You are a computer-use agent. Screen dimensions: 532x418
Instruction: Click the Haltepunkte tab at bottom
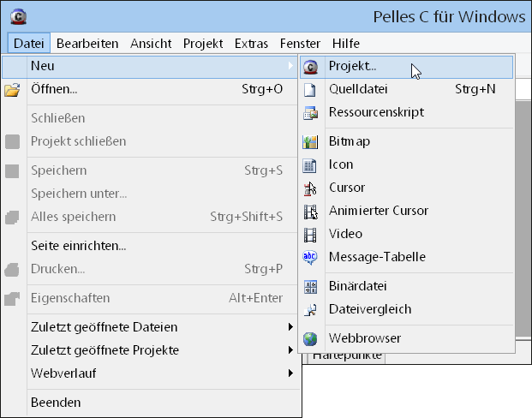(348, 355)
